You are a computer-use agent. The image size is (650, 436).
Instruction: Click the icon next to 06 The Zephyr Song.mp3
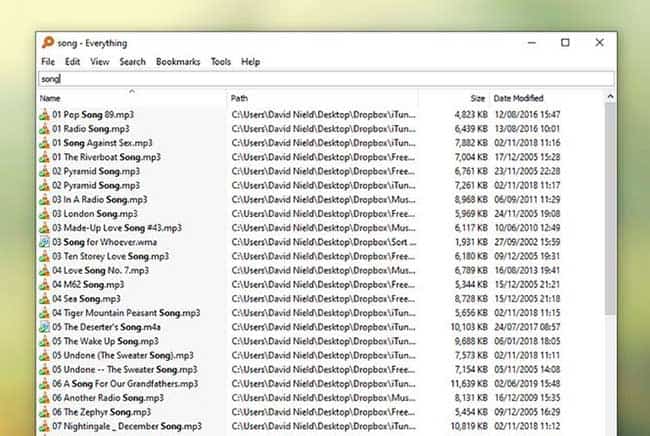tap(44, 412)
